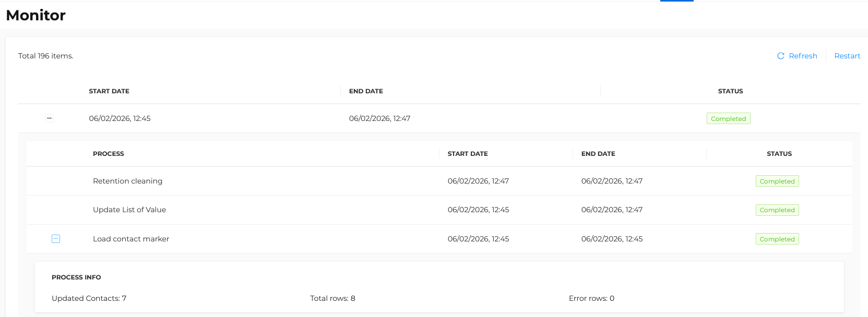Click the PROCESS column header
The width and height of the screenshot is (868, 317).
click(109, 154)
